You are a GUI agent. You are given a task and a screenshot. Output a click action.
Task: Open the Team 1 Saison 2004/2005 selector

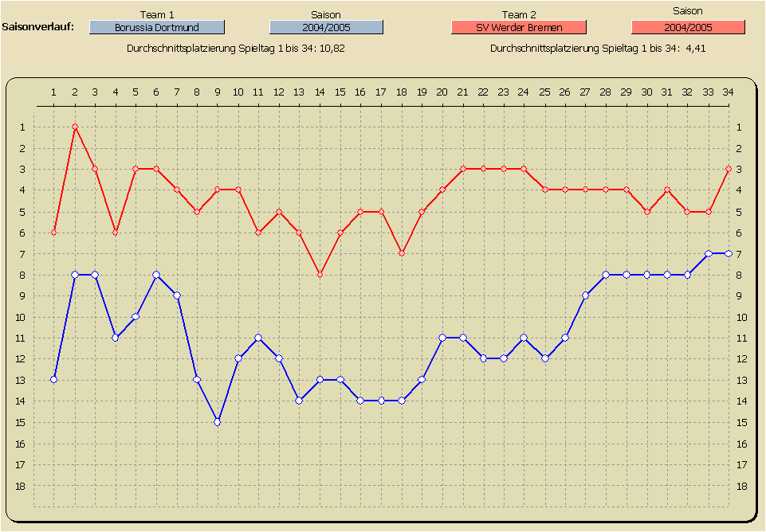click(326, 27)
